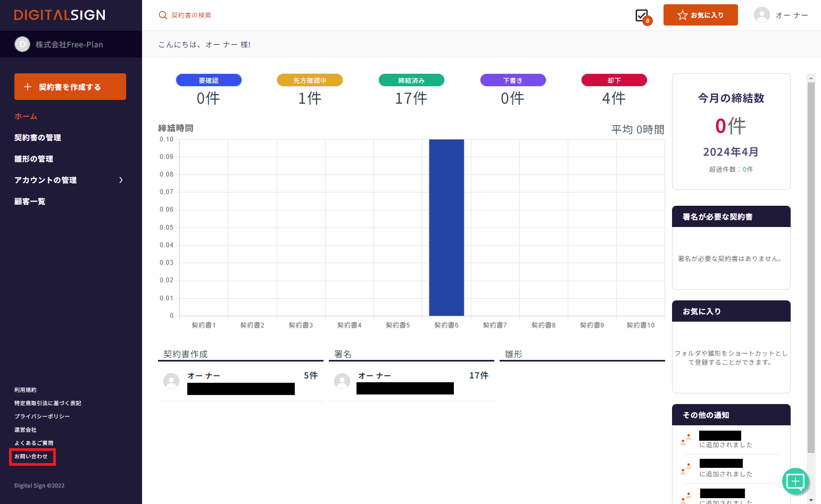Click the DIGITALSIGN logo

point(60,15)
